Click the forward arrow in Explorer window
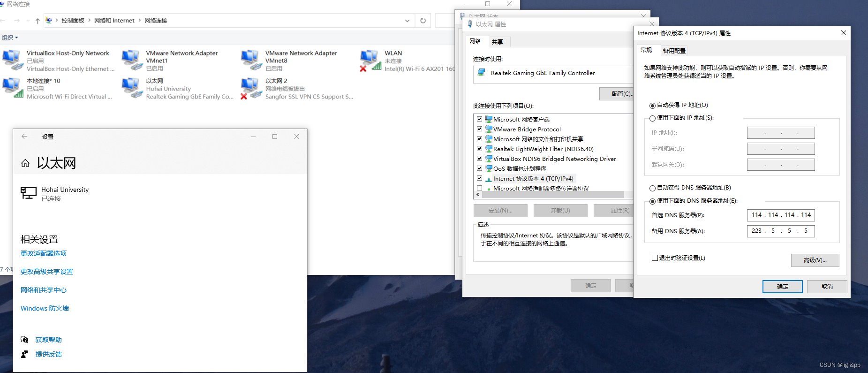Screen dimensions: 868x373 point(17,21)
